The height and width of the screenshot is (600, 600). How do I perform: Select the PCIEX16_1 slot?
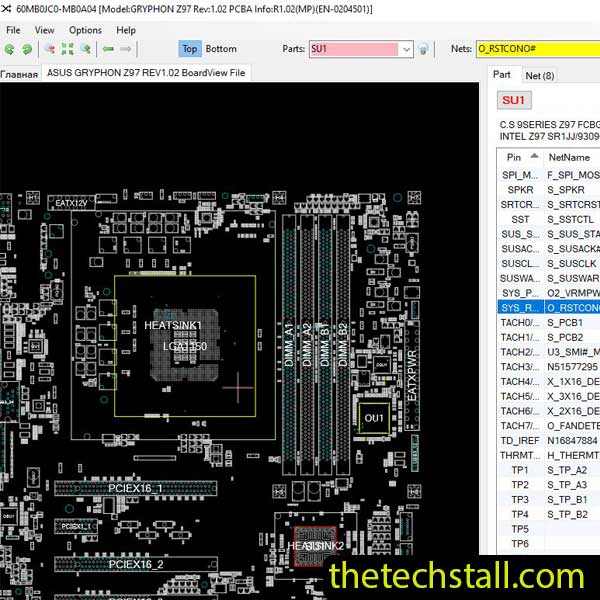[135, 489]
